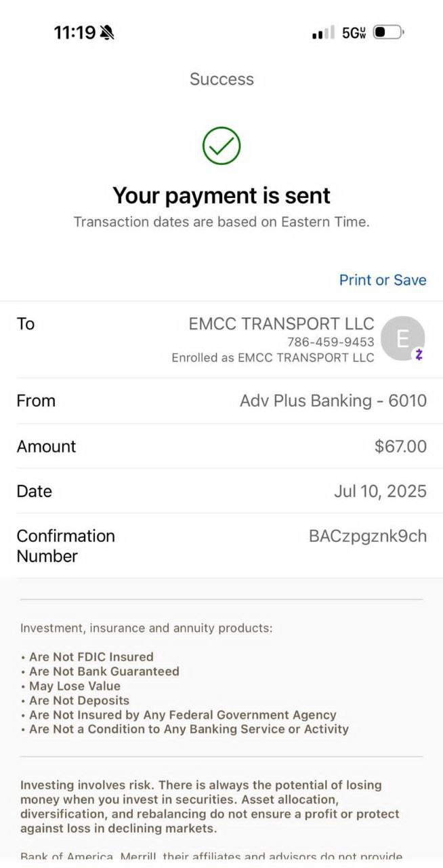Click the Enrolled as EMCC TRANSPORT LLC text
This screenshot has height=868, width=443.
coord(272,357)
